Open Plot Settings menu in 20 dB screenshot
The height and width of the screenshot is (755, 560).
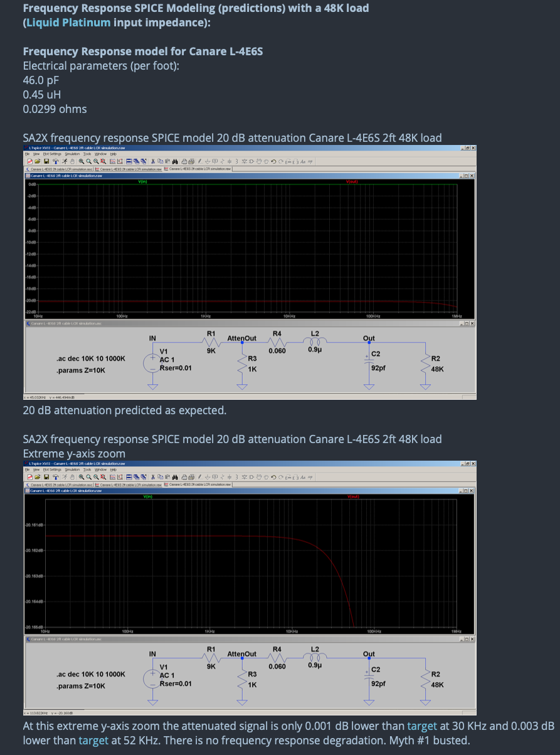[x=52, y=154]
